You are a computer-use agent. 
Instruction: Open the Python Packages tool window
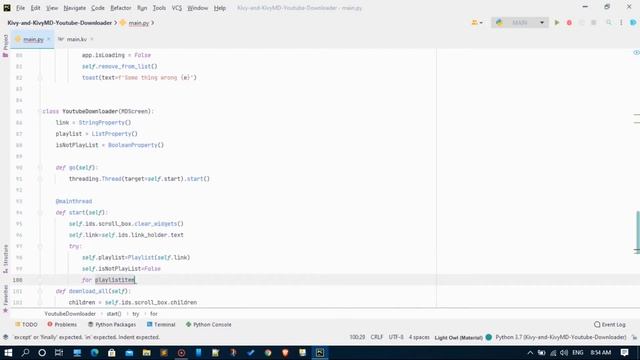click(x=111, y=324)
